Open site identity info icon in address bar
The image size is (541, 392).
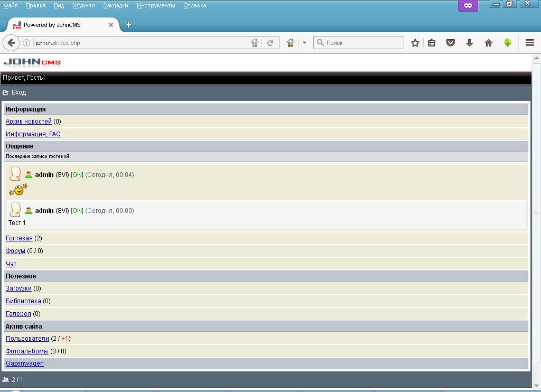(26, 43)
